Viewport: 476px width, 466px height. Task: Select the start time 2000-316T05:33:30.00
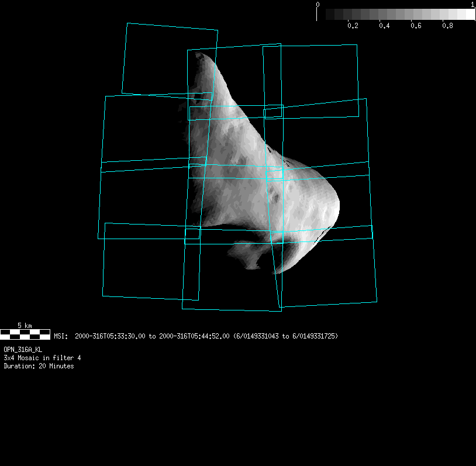110,336
